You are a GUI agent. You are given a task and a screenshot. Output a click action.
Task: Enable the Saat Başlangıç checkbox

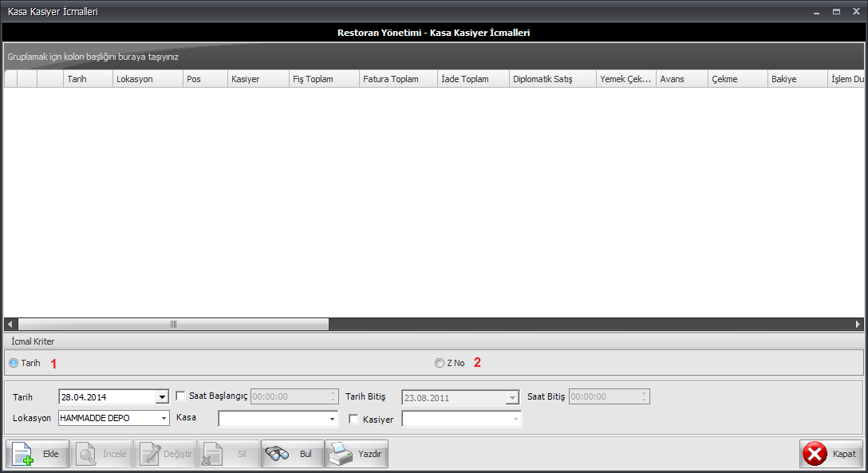[x=180, y=396]
